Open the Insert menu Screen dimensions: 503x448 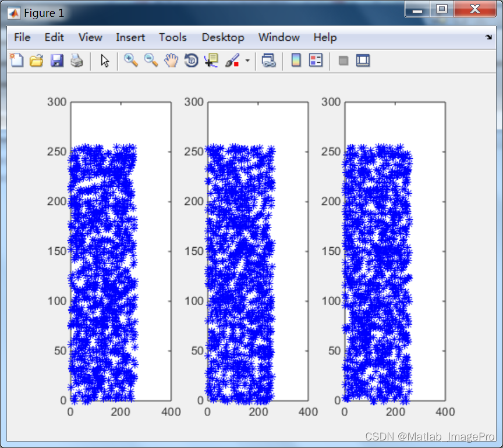click(x=130, y=37)
